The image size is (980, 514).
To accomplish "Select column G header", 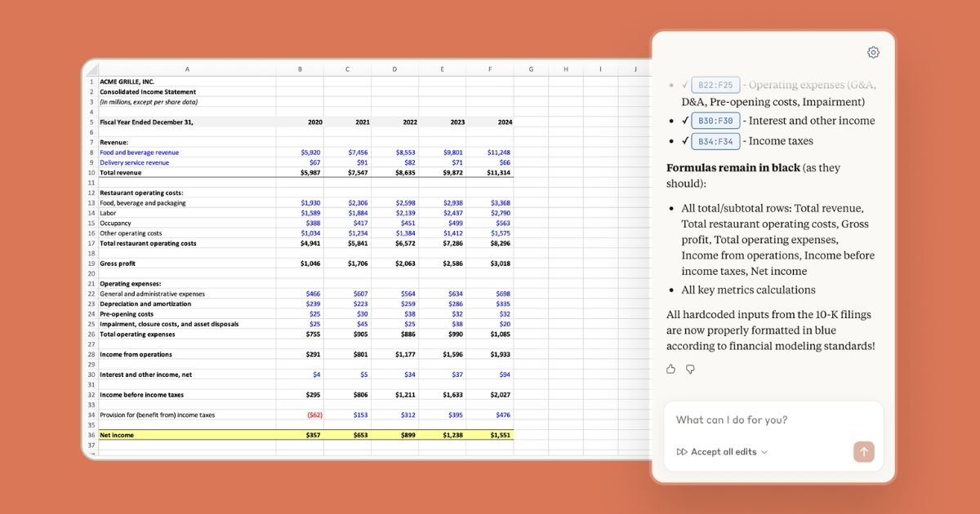I will (531, 69).
